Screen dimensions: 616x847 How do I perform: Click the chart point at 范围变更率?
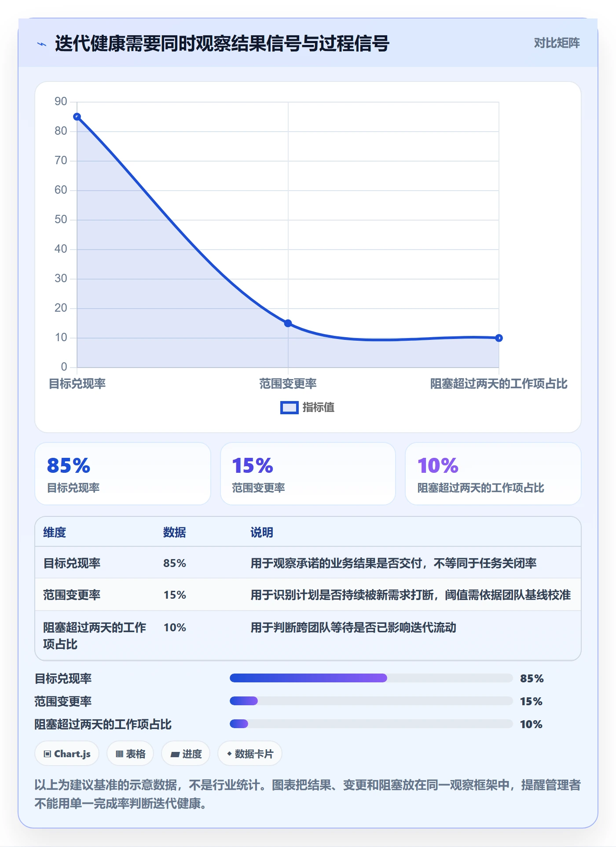pos(288,323)
